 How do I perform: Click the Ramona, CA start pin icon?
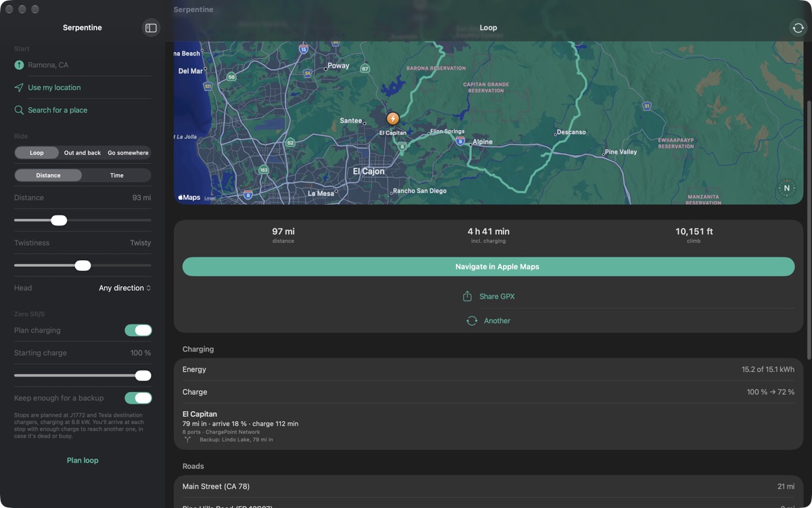pos(19,65)
